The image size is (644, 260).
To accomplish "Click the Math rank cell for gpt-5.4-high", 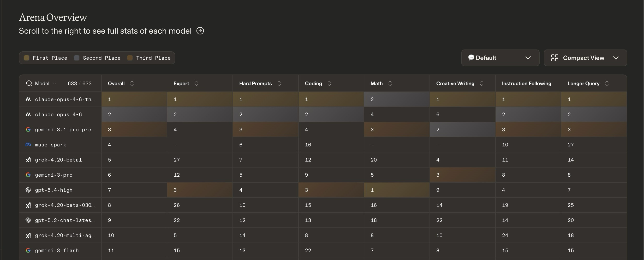I will tap(397, 190).
